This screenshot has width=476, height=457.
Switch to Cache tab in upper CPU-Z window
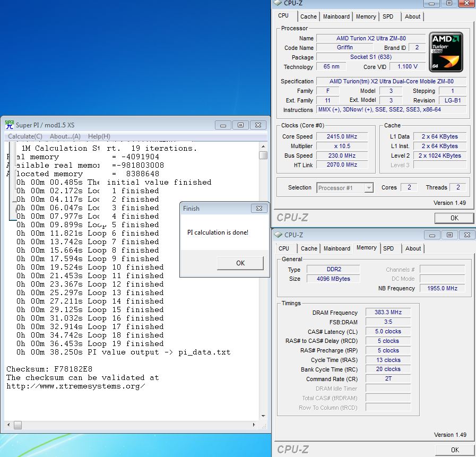click(x=308, y=16)
